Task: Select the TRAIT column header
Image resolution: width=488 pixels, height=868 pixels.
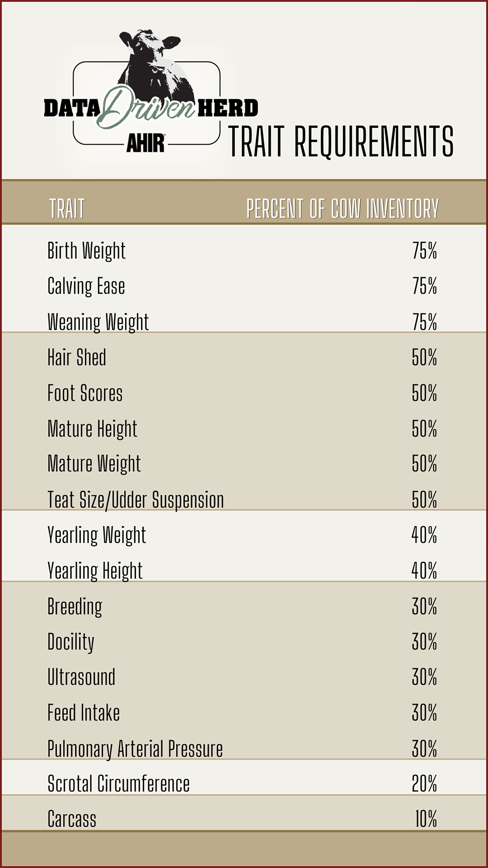Action: (x=67, y=208)
